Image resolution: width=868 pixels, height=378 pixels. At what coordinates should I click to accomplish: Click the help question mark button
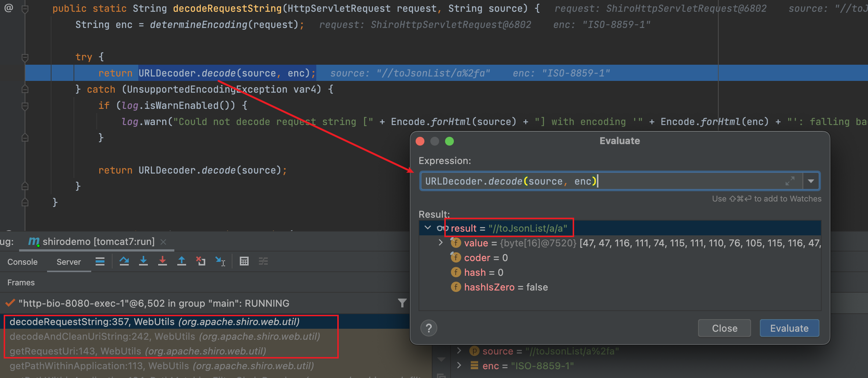click(429, 328)
